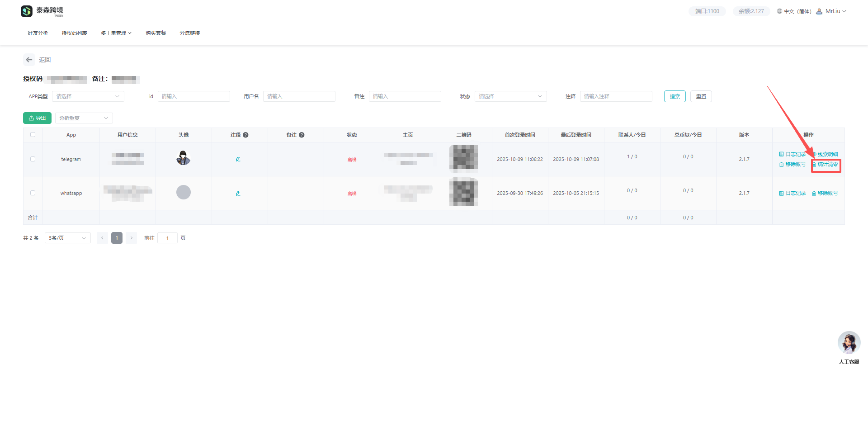Viewport: 868px width, 431px height.
Task: Edit the whatsapp row's annotation (注释) pencil icon
Action: 238,194
